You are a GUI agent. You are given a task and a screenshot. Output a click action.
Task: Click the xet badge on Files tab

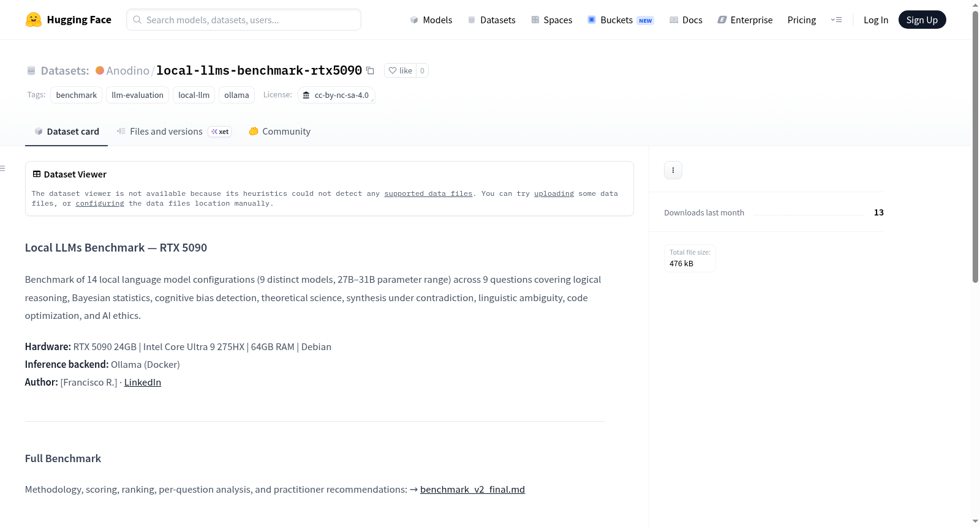(220, 132)
